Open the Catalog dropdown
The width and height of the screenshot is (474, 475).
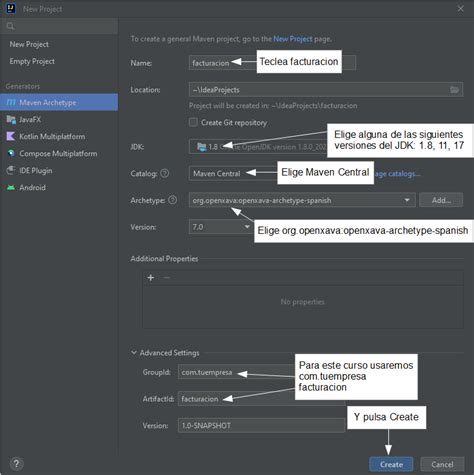(233, 173)
